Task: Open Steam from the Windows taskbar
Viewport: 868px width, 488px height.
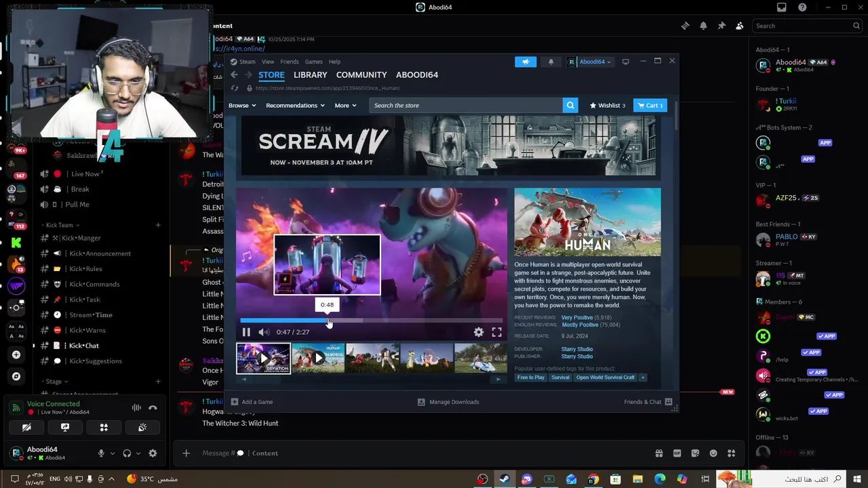Action: coord(505,479)
